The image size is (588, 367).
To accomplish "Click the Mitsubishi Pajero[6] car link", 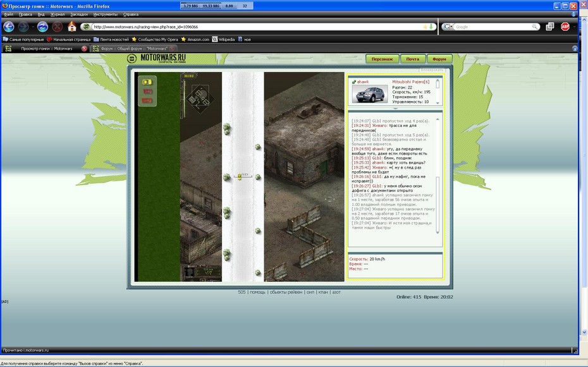I will click(410, 81).
